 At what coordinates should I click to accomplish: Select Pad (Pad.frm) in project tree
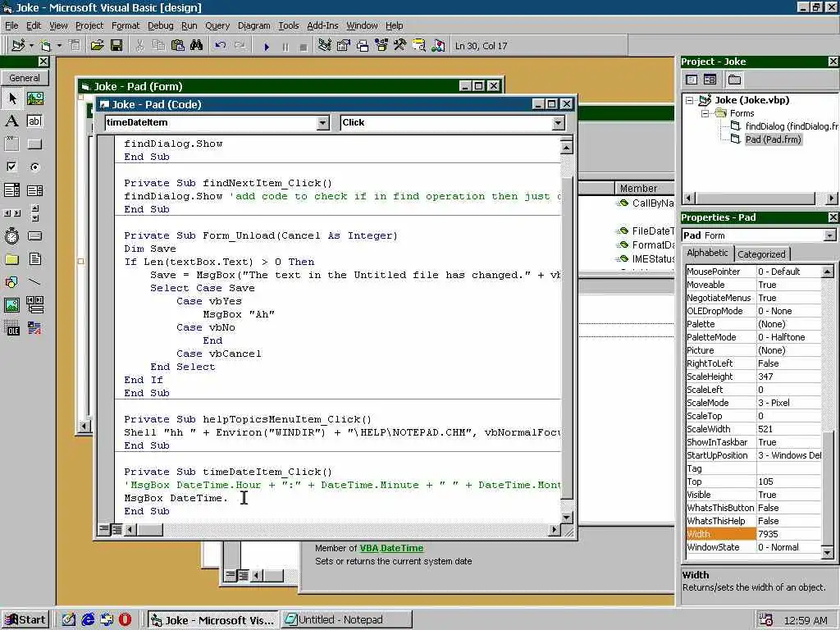773,139
